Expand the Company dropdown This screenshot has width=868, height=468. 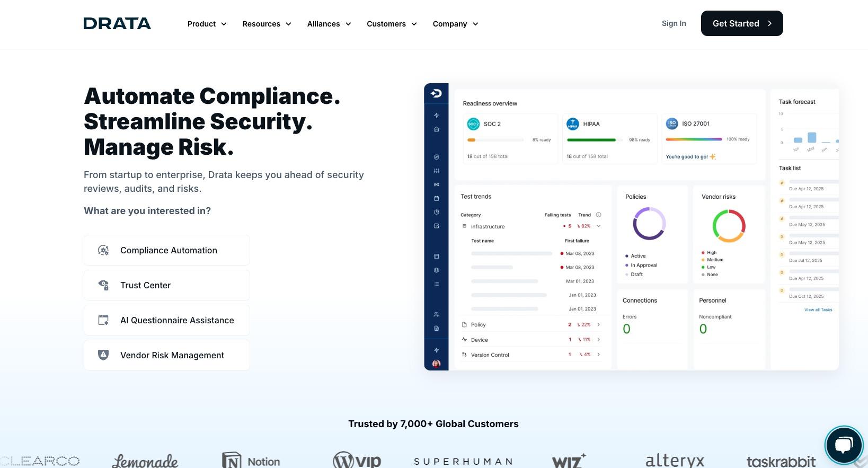click(455, 24)
